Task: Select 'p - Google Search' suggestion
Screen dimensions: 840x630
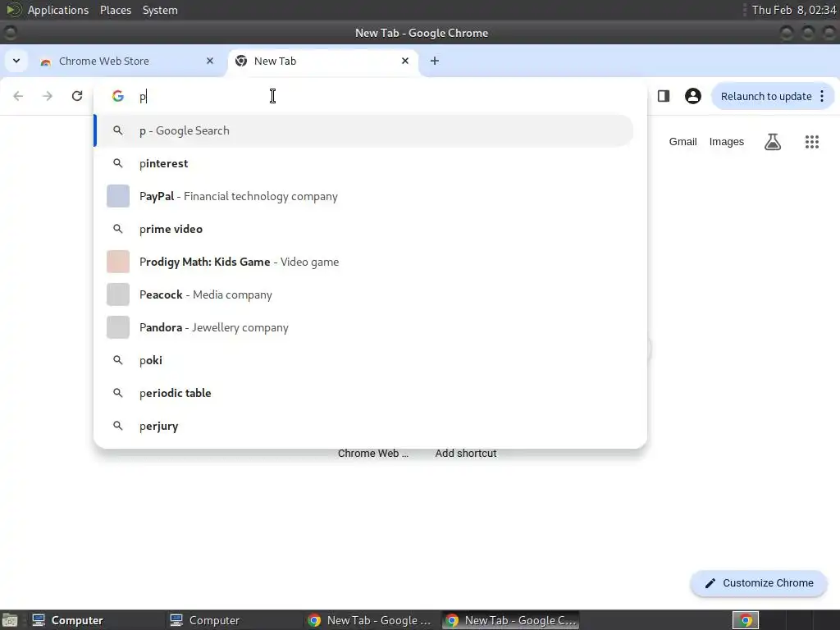Action: click(364, 130)
